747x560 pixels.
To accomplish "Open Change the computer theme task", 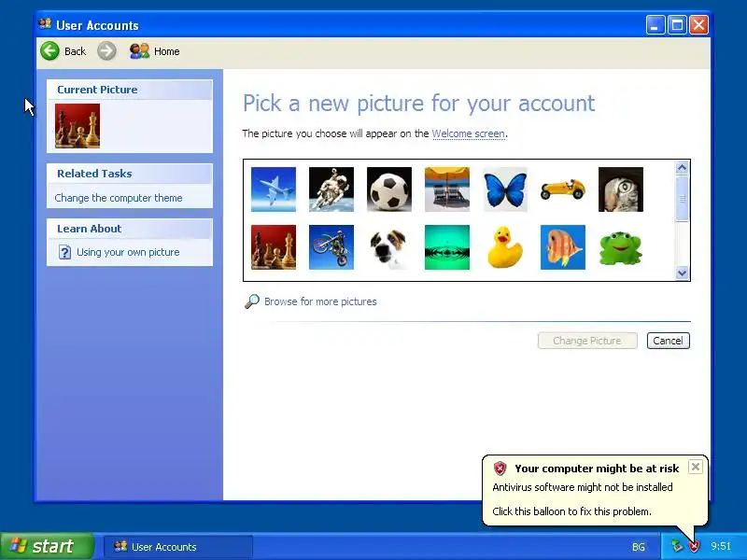I will pos(119,198).
